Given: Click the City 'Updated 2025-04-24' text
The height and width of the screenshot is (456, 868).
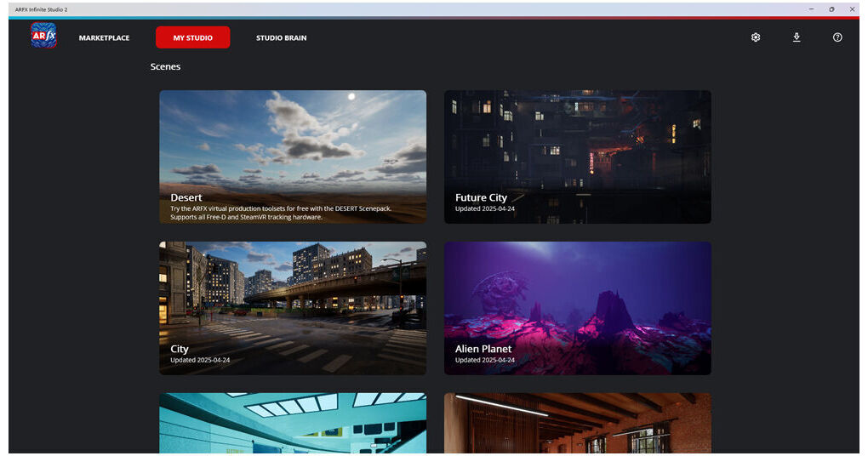Looking at the screenshot, I should pyautogui.click(x=200, y=360).
